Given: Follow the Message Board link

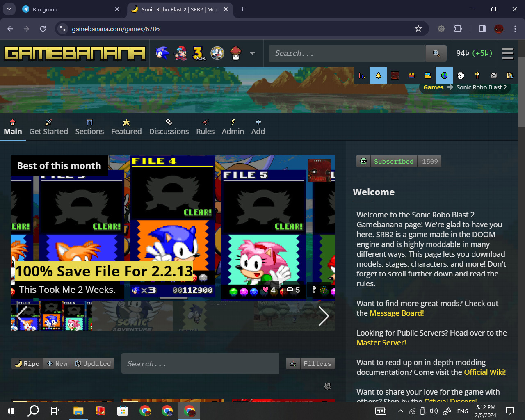Looking at the screenshot, I should point(397,313).
